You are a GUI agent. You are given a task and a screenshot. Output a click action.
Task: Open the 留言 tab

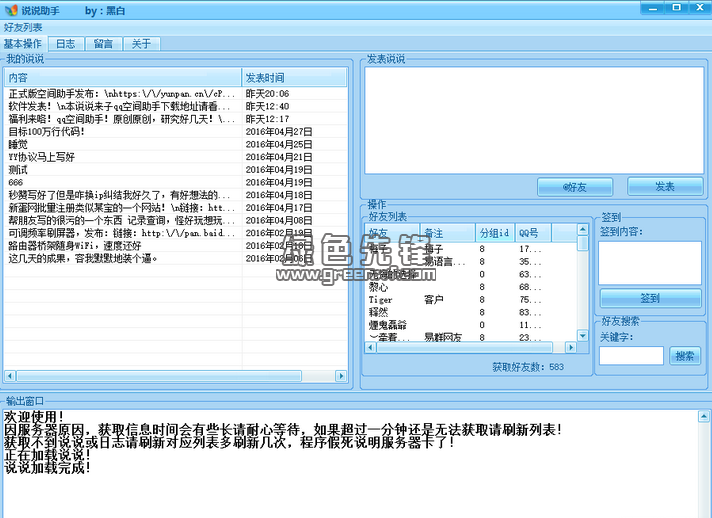click(x=104, y=44)
